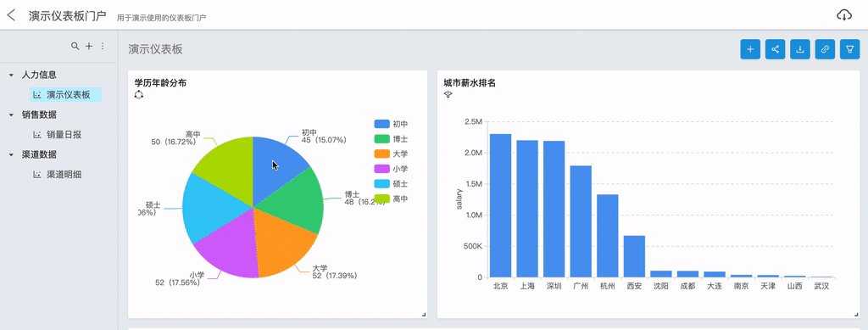868x330 pixels.
Task: Open the sidebar three-dot more menu
Action: coord(103,47)
